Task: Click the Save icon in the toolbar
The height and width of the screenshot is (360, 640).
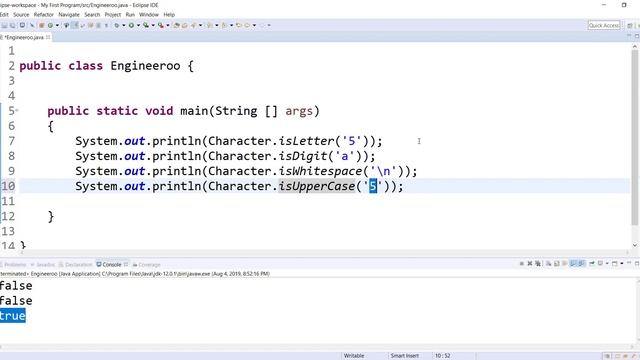Action: tap(4, 25)
